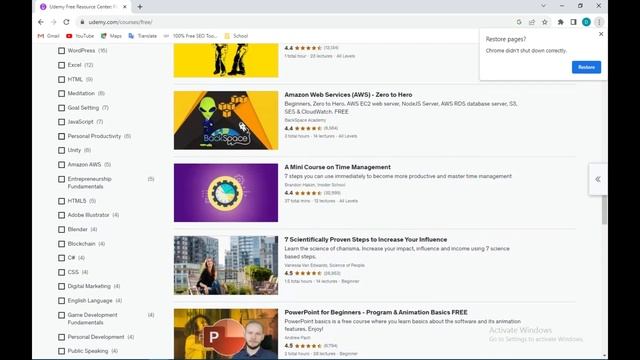The image size is (640, 360).
Task: Check the Amazon AWS filter
Action: coord(62,164)
